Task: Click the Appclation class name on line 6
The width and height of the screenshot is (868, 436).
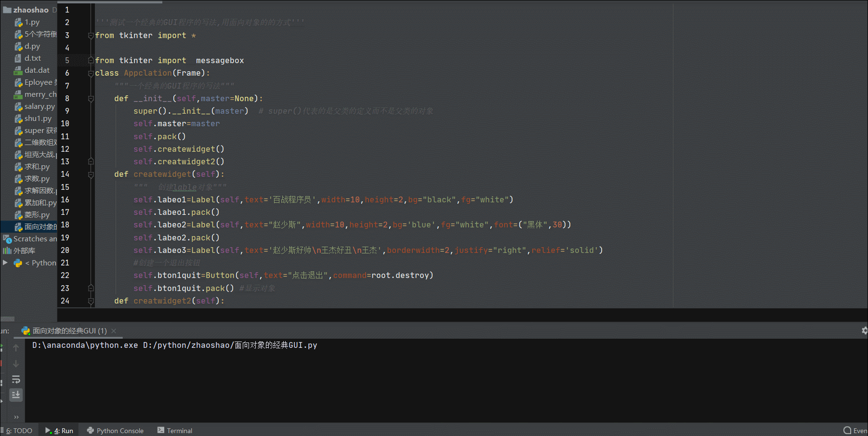Action: point(147,73)
